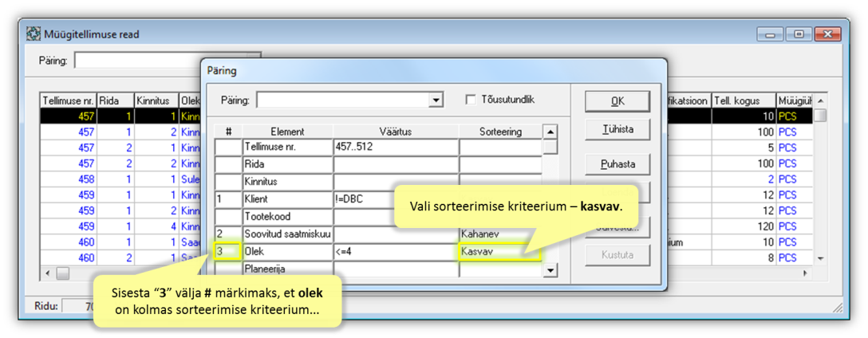The height and width of the screenshot is (338, 868).
Task: Click the Väärtus field for Tellimuse nr.
Action: click(396, 147)
